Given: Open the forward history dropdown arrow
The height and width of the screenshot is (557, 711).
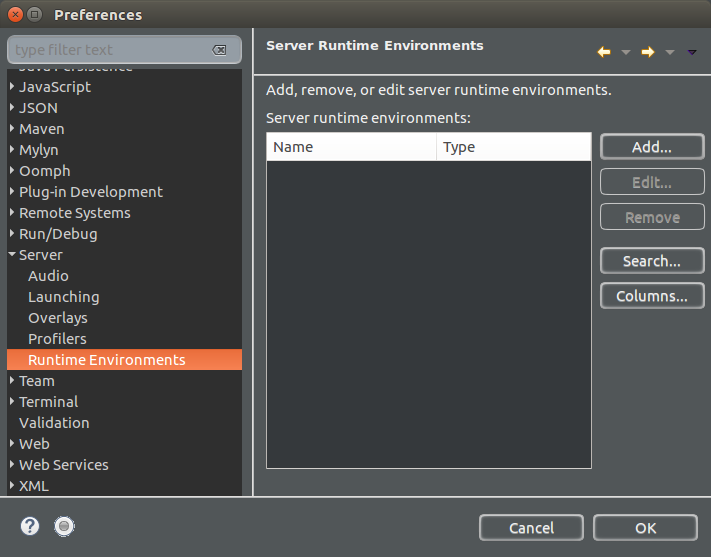Looking at the screenshot, I should pyautogui.click(x=670, y=52).
